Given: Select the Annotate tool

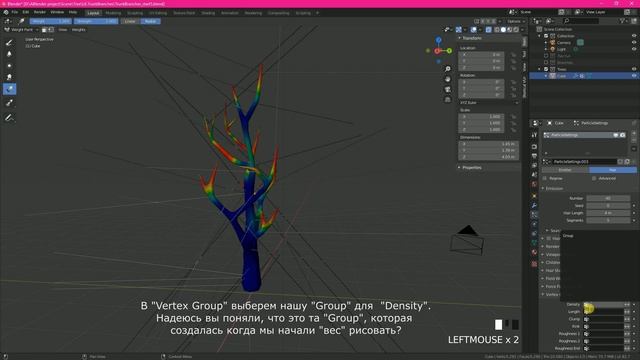Looking at the screenshot, I should coord(9,118).
